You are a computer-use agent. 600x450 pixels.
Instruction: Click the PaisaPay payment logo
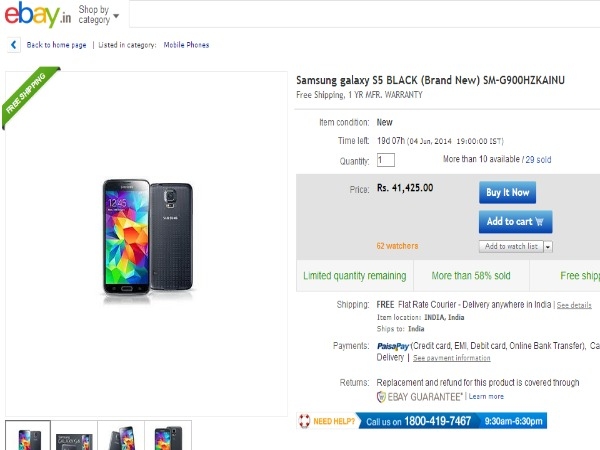(393, 346)
